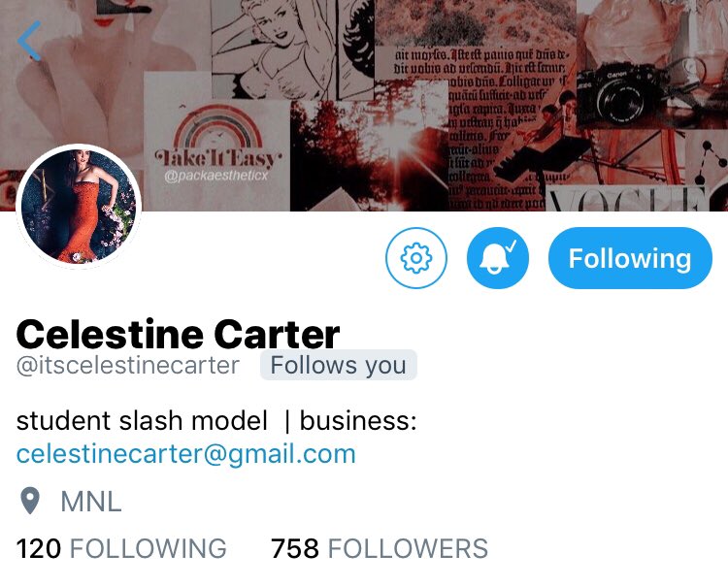Tap the Take It Easy rainbow image

pos(217,142)
